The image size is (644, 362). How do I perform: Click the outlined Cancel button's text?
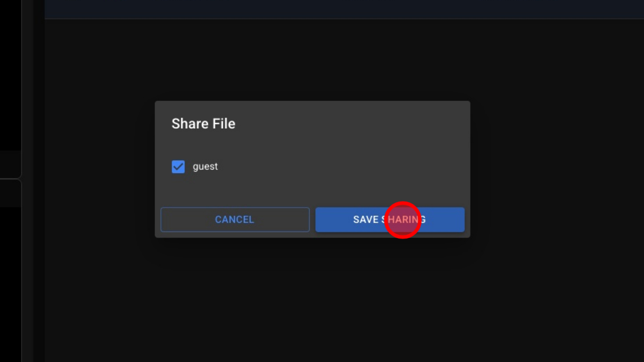235,220
